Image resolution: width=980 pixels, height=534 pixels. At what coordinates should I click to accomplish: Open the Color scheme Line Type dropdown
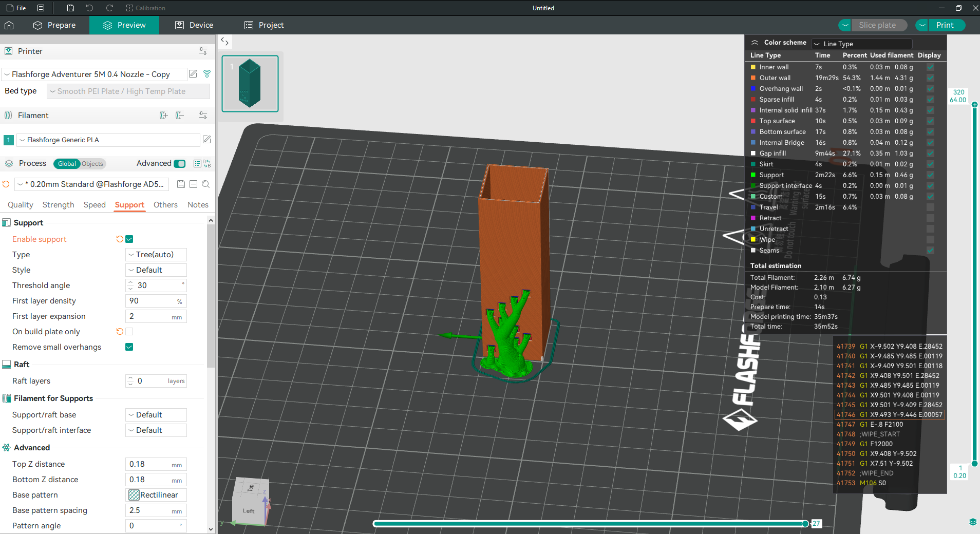pyautogui.click(x=862, y=44)
